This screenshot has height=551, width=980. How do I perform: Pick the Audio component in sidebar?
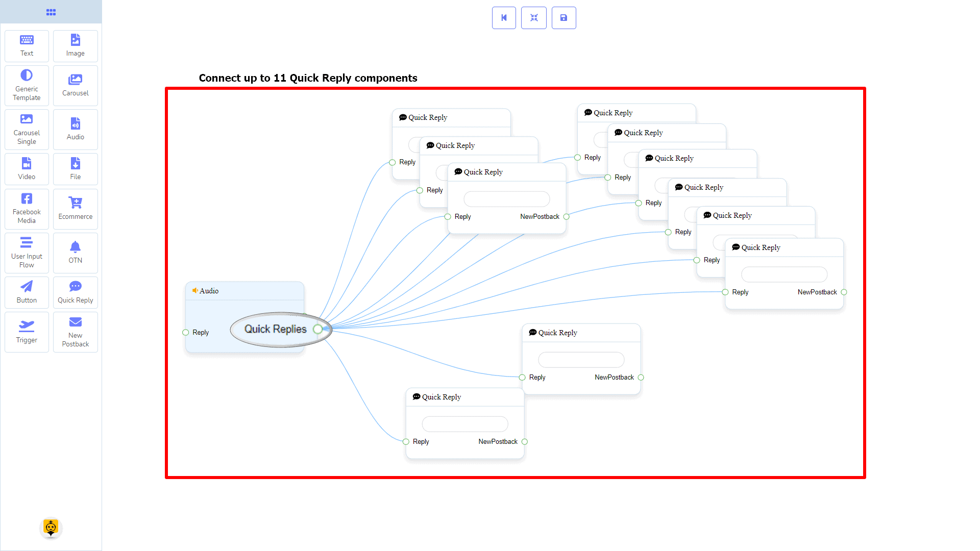click(x=75, y=129)
